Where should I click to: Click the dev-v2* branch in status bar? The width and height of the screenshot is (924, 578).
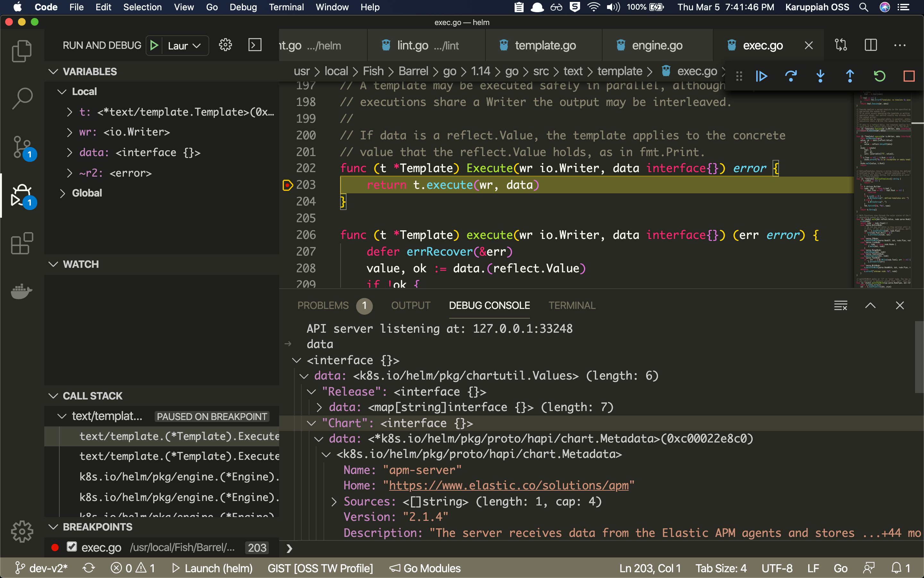tap(41, 568)
